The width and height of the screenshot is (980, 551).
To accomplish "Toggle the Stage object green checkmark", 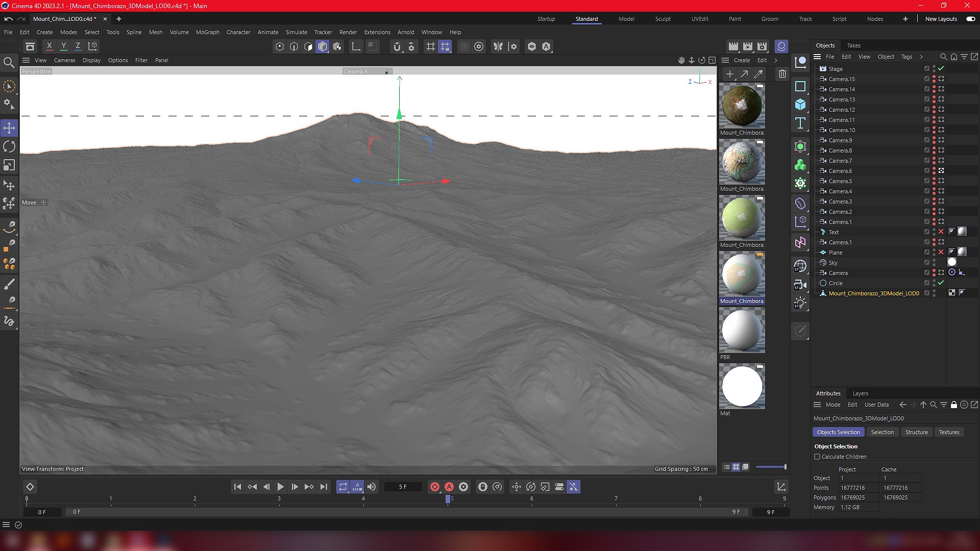I will pos(941,68).
